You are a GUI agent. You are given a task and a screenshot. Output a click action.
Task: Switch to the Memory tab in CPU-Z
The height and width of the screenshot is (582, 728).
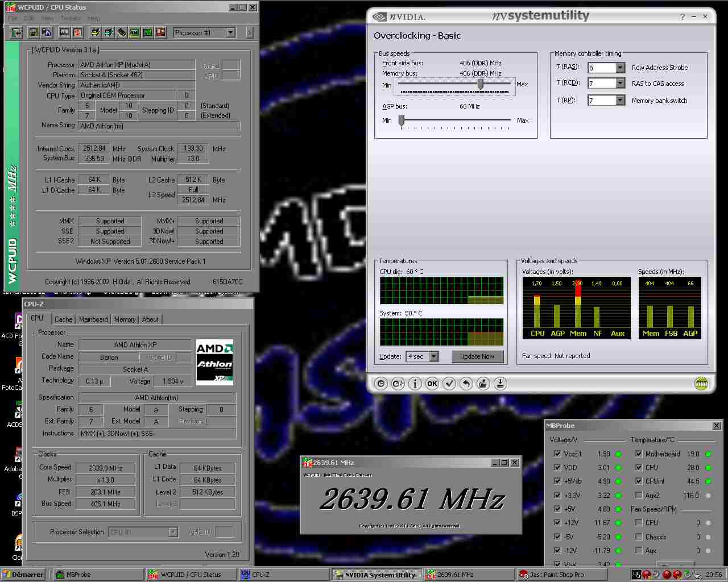pyautogui.click(x=125, y=319)
